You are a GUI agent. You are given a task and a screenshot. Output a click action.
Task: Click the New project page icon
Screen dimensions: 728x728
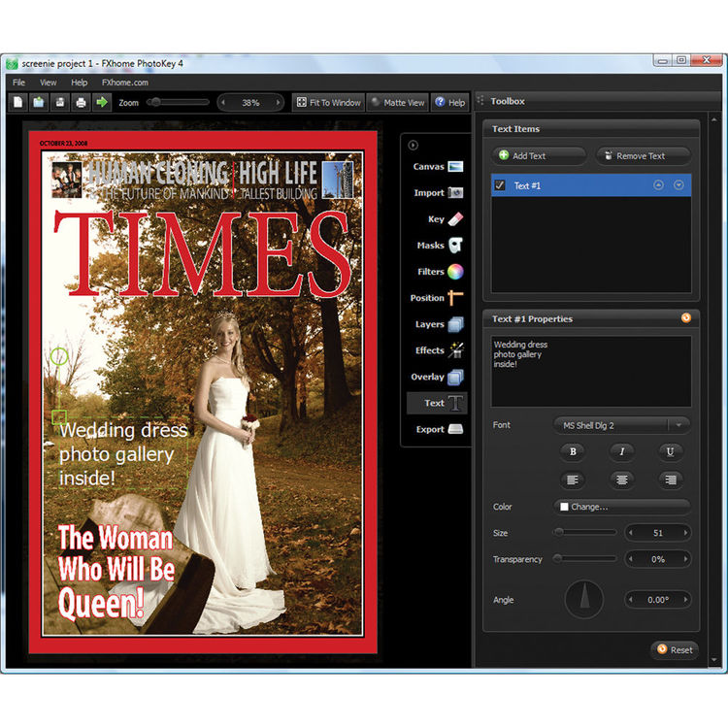point(17,102)
